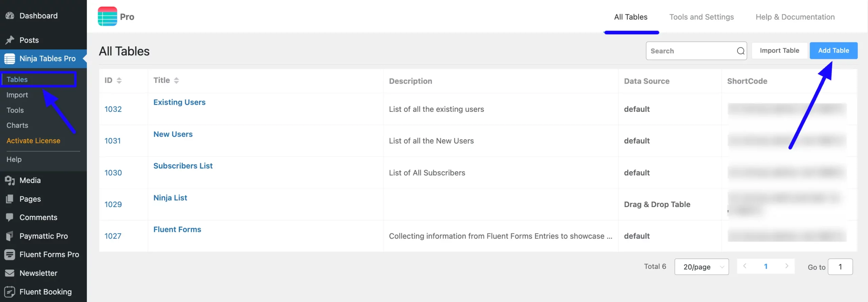The height and width of the screenshot is (302, 868).
Task: Go to previous page arrow
Action: (745, 266)
